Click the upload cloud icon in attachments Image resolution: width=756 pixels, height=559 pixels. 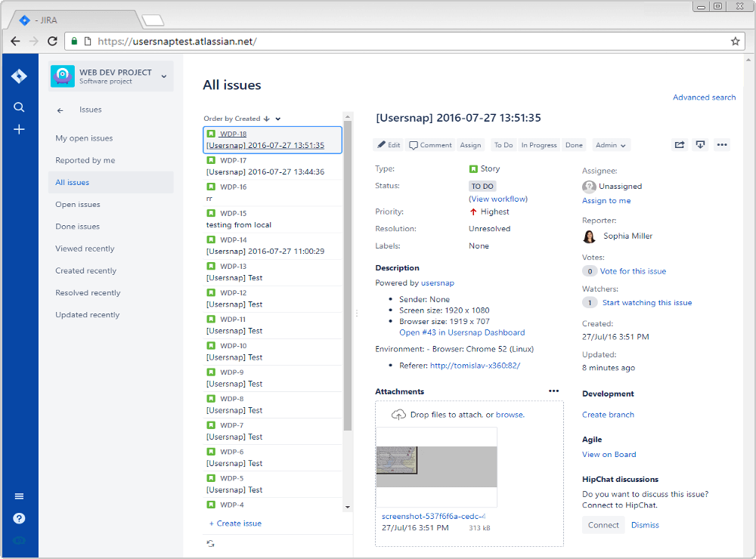[398, 415]
